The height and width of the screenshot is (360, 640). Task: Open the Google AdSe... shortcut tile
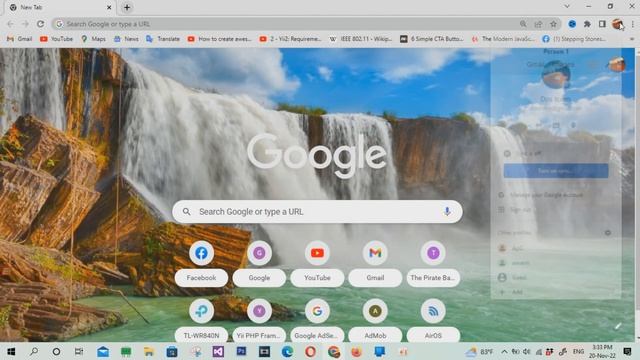click(x=317, y=321)
